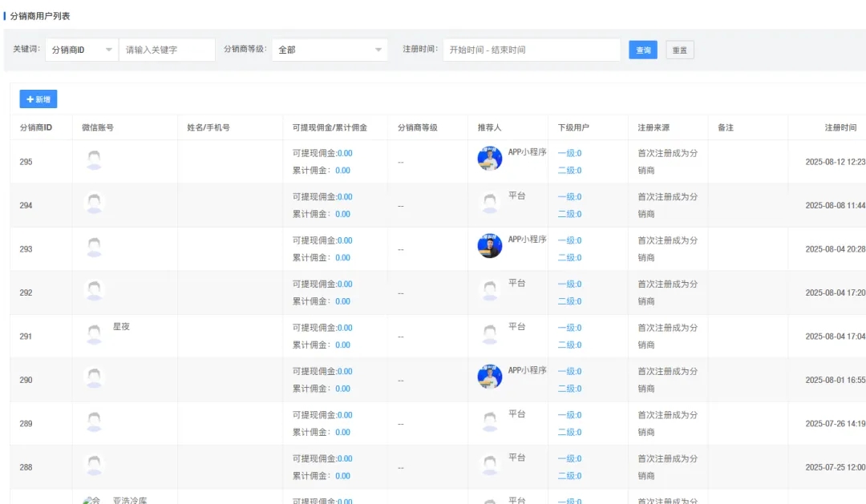This screenshot has width=866, height=504.
Task: Click the 重置 reset button
Action: pyautogui.click(x=679, y=49)
